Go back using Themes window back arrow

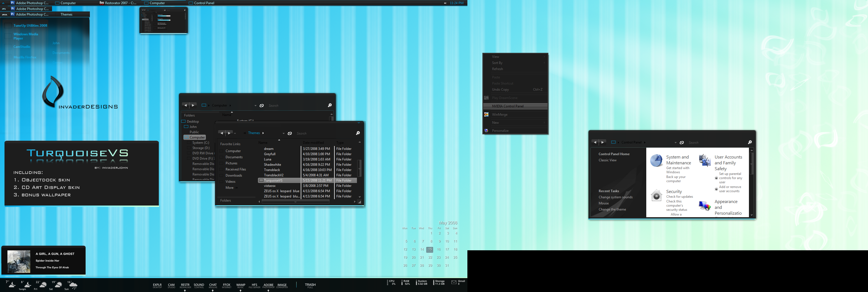[x=222, y=133]
